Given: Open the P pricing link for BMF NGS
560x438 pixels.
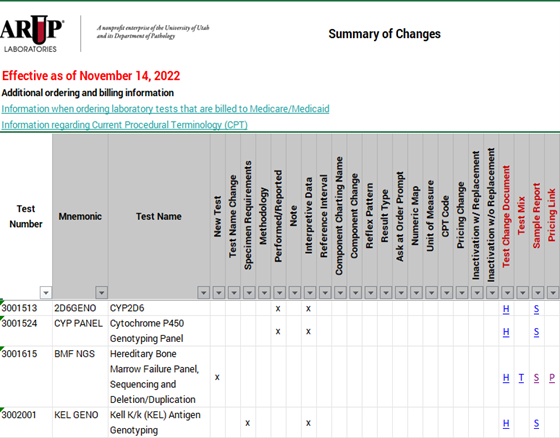Looking at the screenshot, I should [552, 377].
